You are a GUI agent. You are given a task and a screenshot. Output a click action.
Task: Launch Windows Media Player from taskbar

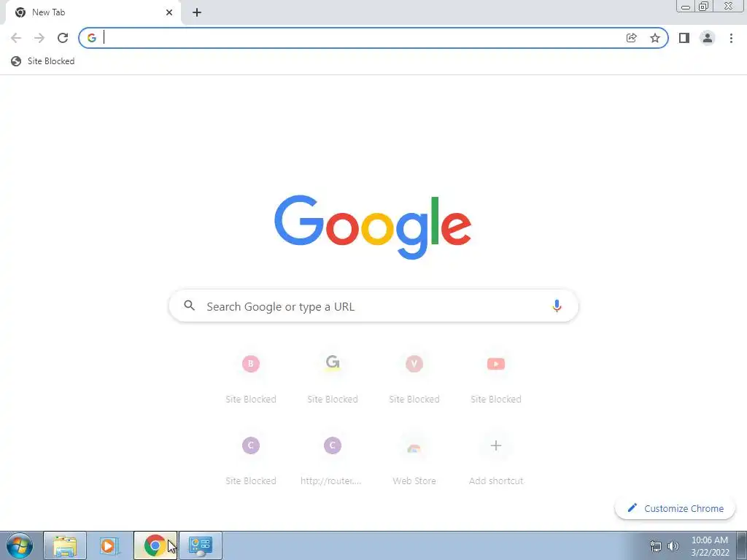click(x=109, y=545)
